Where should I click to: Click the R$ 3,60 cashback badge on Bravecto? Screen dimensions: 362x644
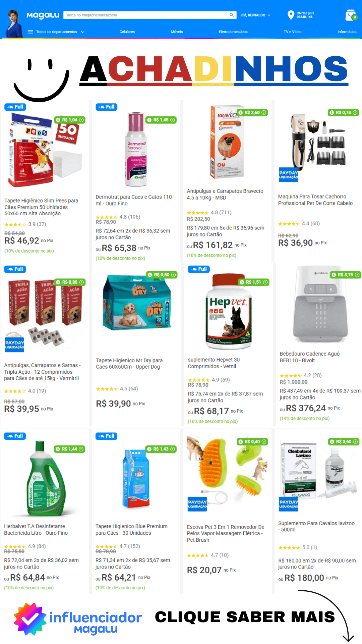[x=252, y=113]
